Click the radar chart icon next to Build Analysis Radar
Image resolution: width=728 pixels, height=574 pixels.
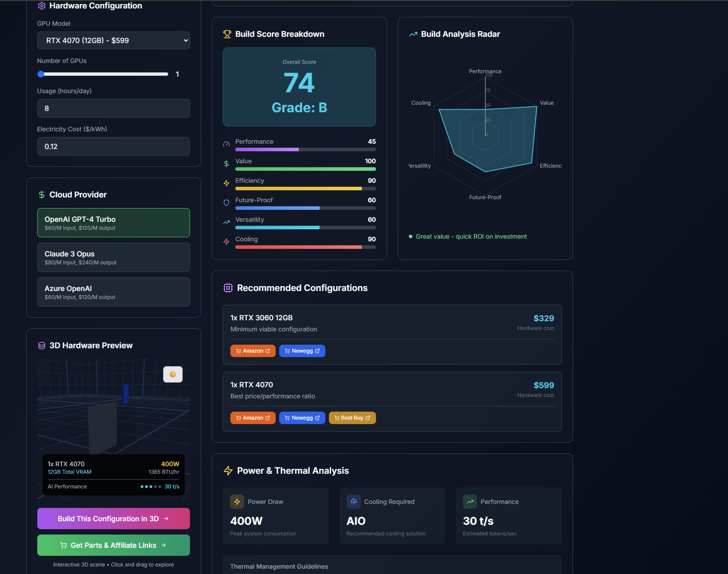tap(413, 34)
